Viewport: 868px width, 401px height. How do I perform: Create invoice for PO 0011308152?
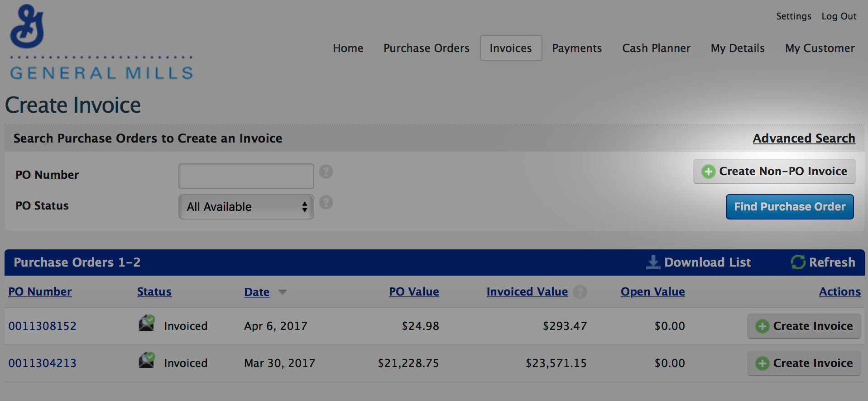tap(804, 326)
